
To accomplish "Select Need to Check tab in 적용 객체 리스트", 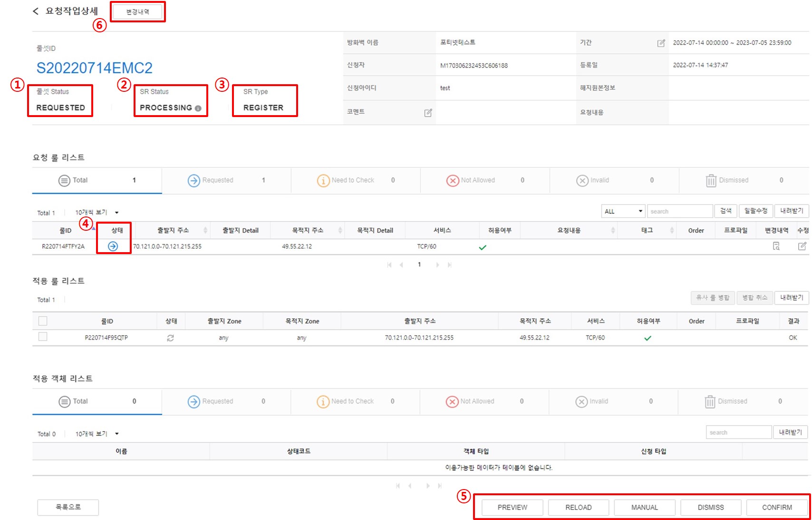I will (x=355, y=402).
